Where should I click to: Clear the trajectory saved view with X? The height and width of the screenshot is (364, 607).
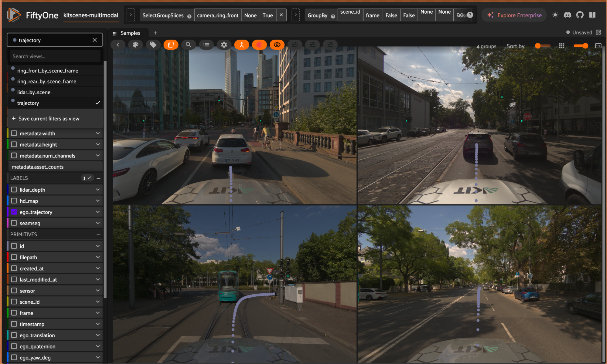95,40
